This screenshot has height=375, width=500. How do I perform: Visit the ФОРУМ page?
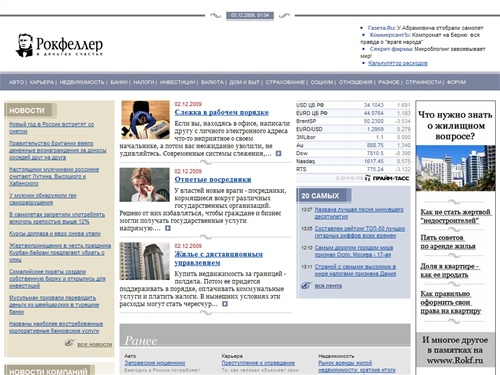click(456, 82)
